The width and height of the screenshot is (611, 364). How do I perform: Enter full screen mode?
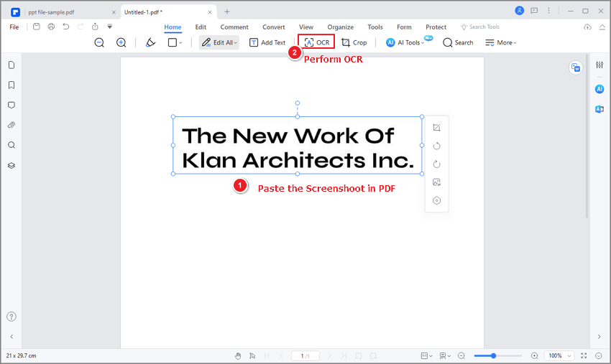click(x=584, y=356)
